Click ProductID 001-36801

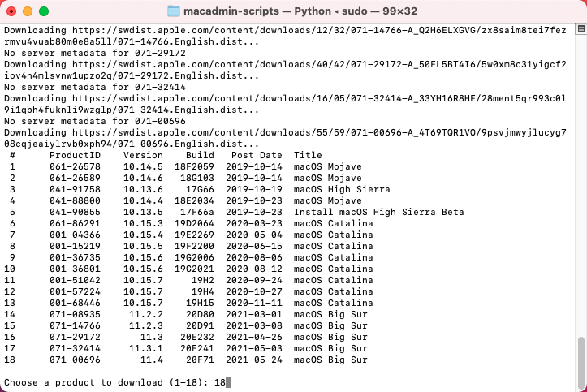(75, 269)
